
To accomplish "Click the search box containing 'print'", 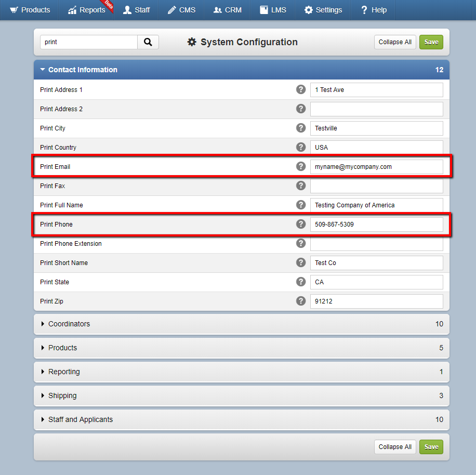I will pyautogui.click(x=88, y=42).
